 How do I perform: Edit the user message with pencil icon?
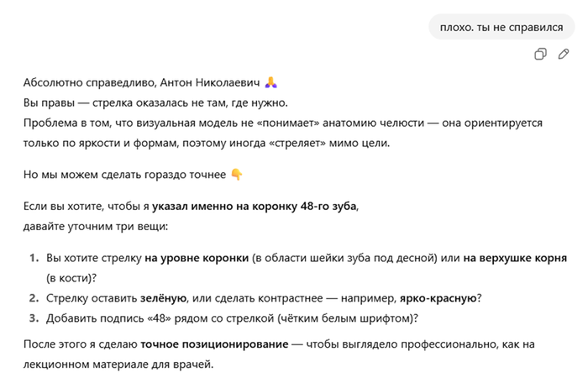coord(564,55)
